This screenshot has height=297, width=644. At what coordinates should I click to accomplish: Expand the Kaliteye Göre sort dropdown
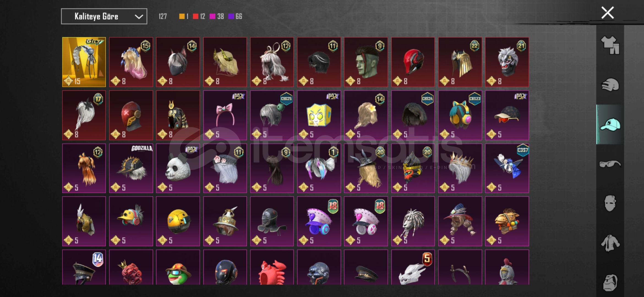pos(104,16)
